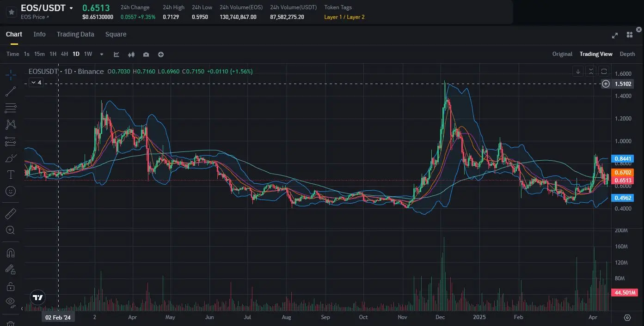
Task: Open the Trading Data tab
Action: click(75, 34)
